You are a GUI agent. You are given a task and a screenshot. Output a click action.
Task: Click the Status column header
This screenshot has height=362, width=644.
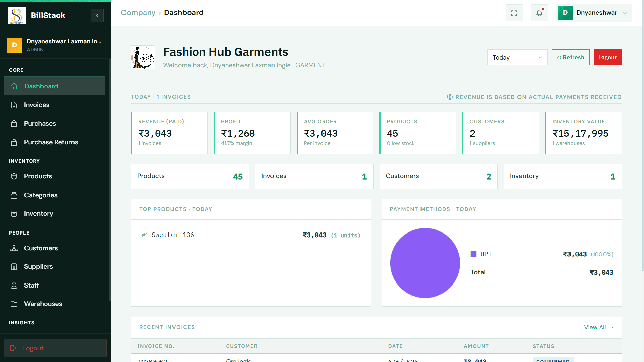[543, 346]
